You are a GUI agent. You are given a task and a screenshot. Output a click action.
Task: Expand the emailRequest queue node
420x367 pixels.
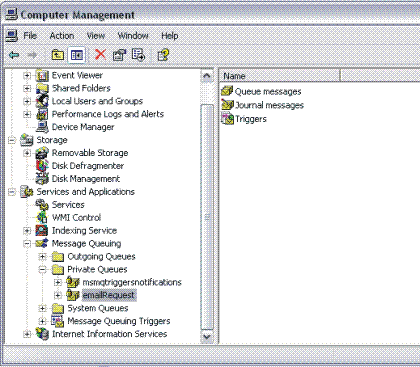pos(58,295)
